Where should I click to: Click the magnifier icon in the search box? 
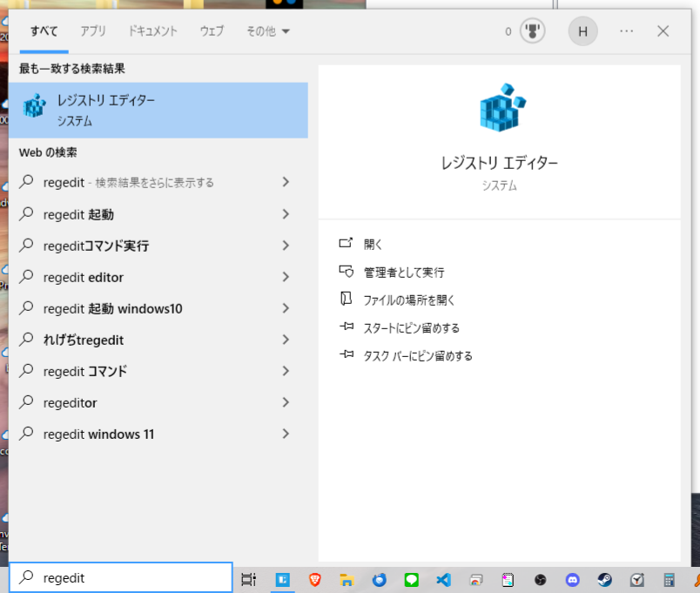[26, 577]
